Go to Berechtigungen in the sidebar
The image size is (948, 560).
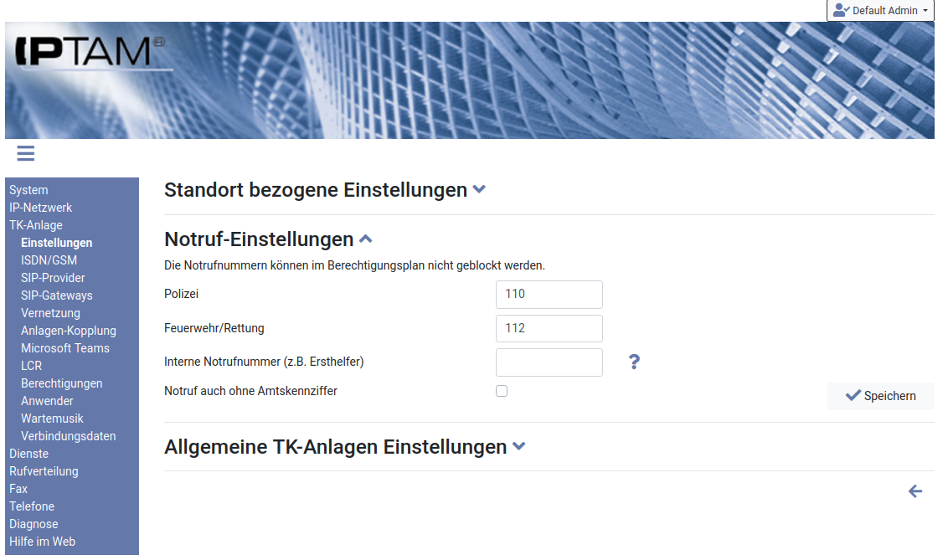[62, 383]
